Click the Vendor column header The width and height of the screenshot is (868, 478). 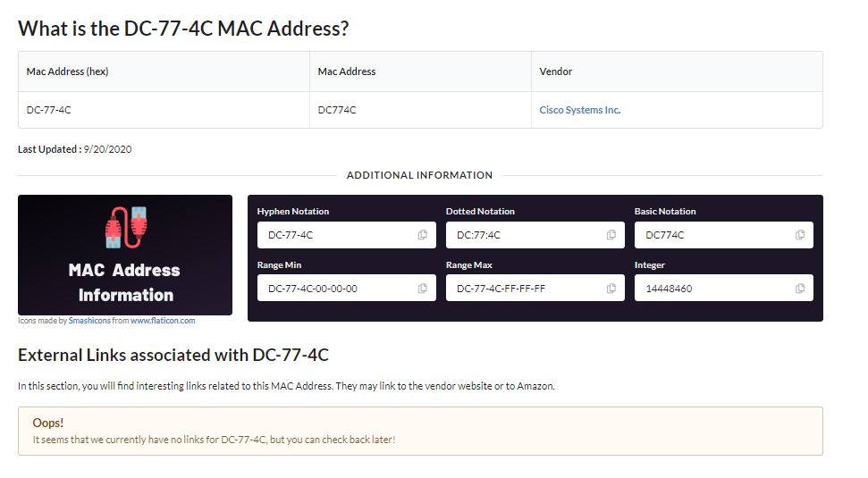click(556, 71)
